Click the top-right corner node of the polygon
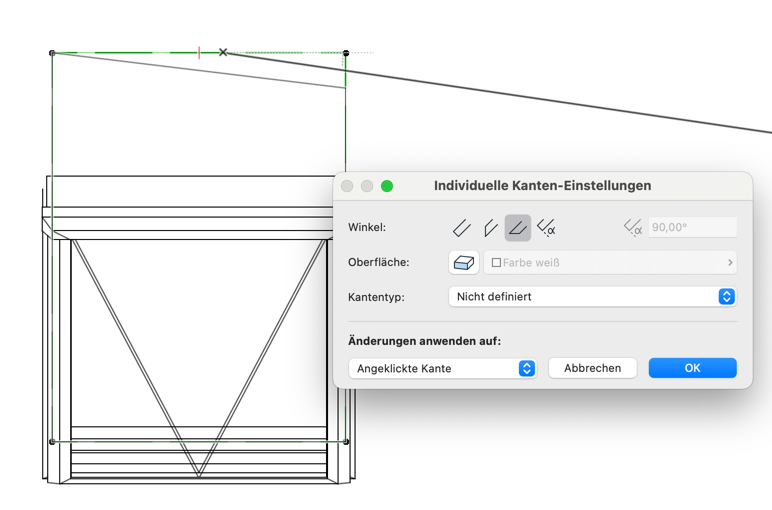Image resolution: width=772 pixels, height=510 pixels. 346,53
